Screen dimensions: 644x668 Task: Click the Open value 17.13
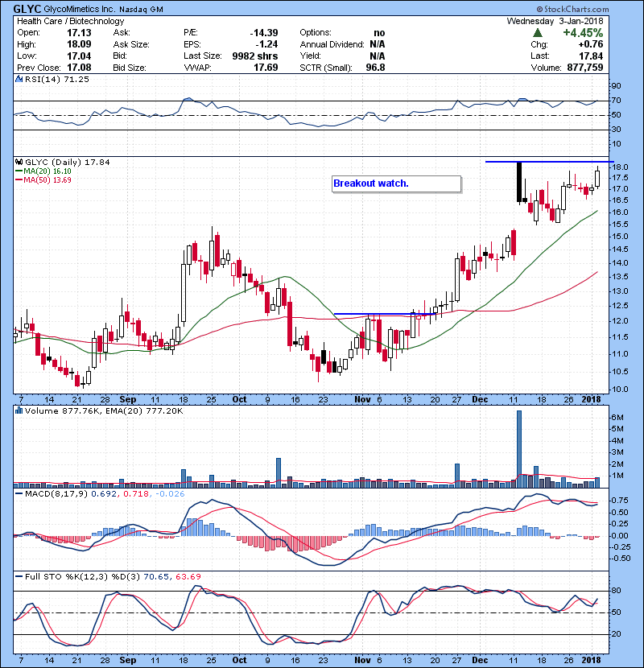click(79, 33)
